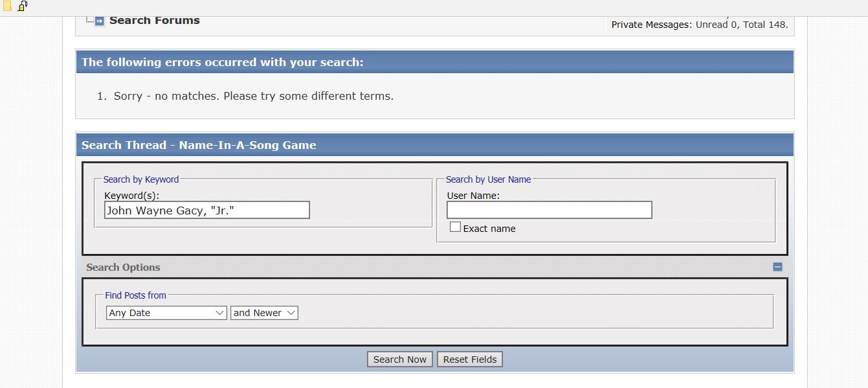Click the User Name: label
868x388 pixels.
point(473,195)
